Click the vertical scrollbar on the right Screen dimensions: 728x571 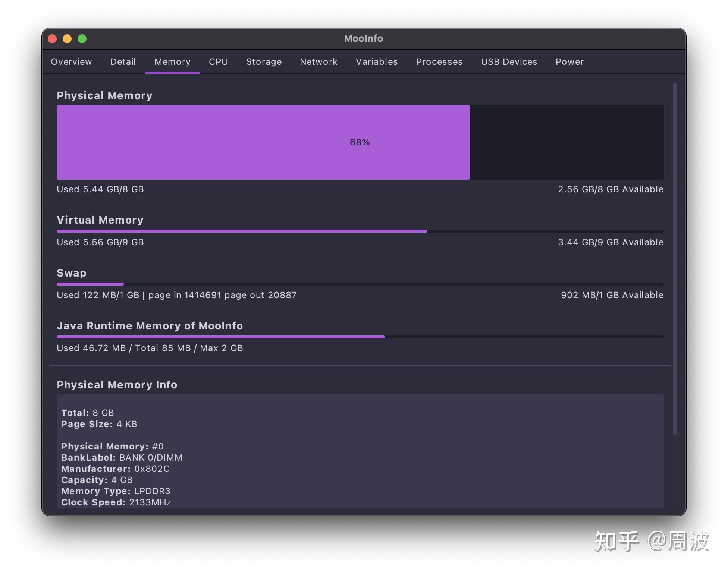675,258
